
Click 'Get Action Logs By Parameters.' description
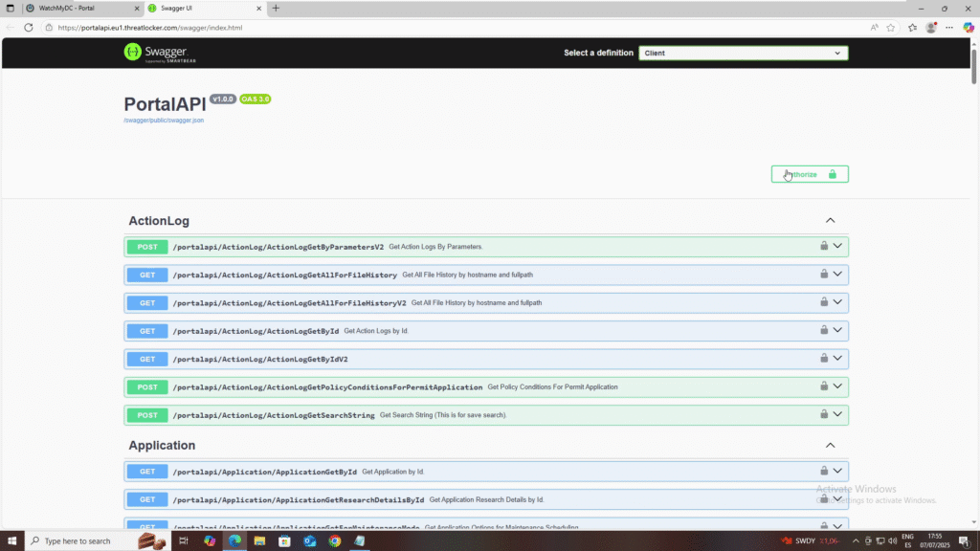(435, 247)
